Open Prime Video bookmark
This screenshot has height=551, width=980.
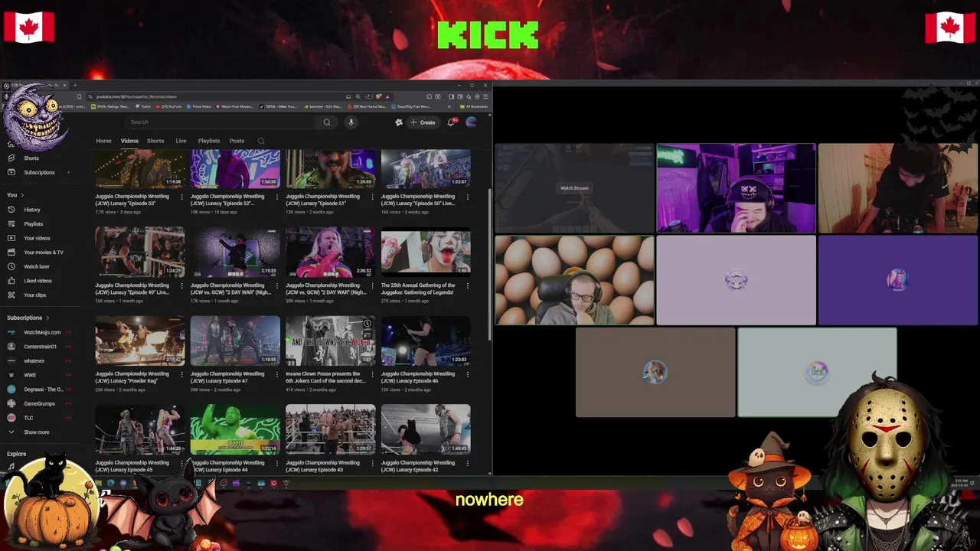tap(198, 106)
